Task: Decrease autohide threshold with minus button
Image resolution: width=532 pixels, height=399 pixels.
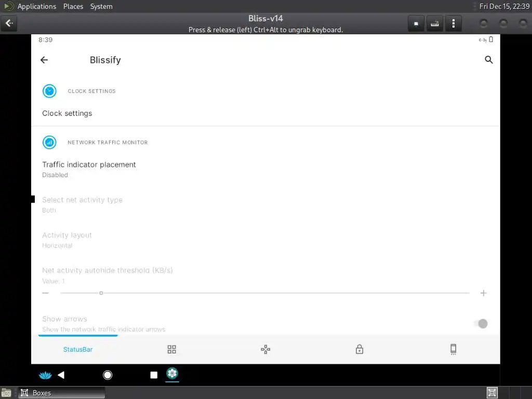Action: [x=46, y=293]
